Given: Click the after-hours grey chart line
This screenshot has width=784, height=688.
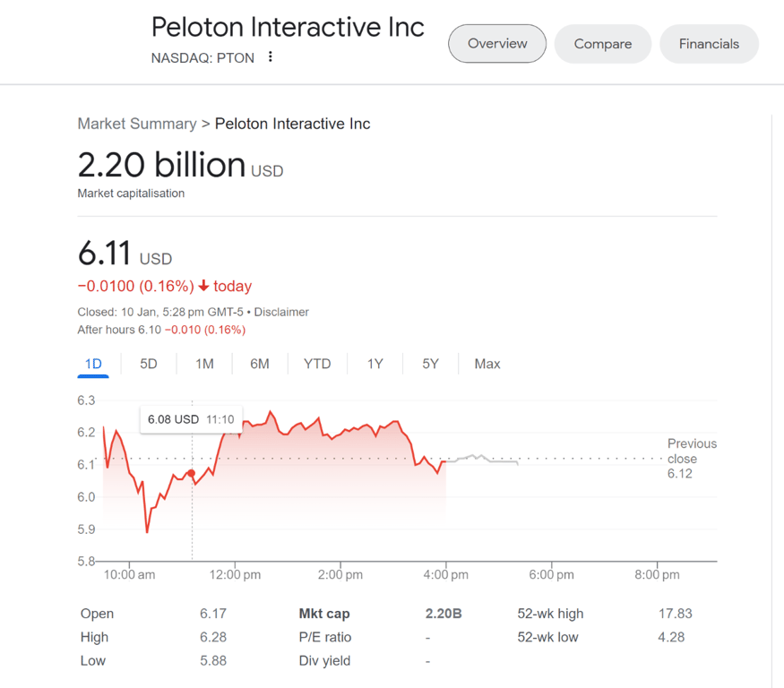Looking at the screenshot, I should click(x=484, y=459).
